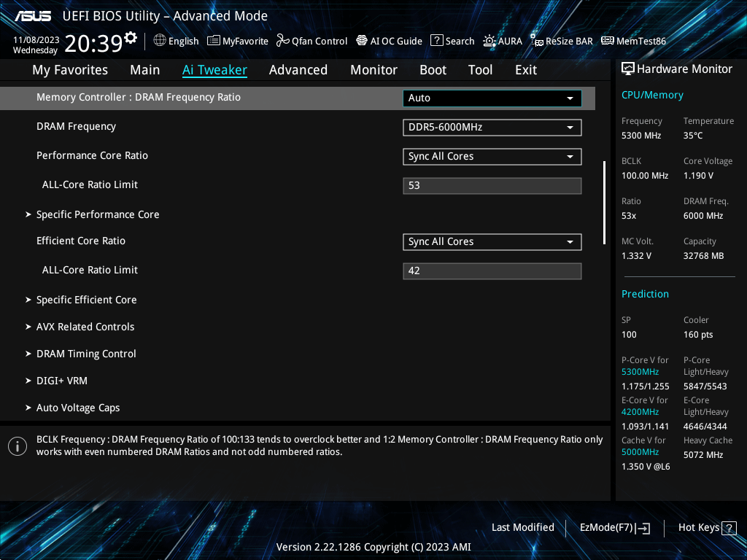Open the MyFavorite list icon
747x560 pixels.
pyautogui.click(x=214, y=41)
